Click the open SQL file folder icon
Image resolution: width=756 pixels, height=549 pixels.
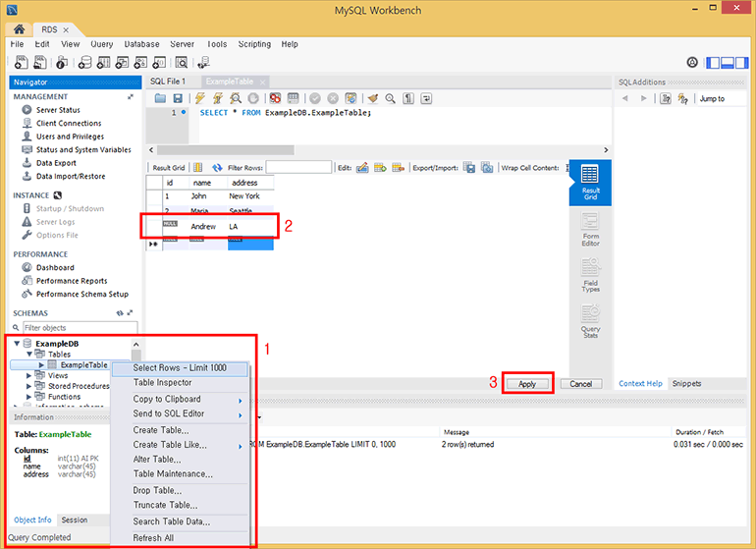[x=160, y=98]
